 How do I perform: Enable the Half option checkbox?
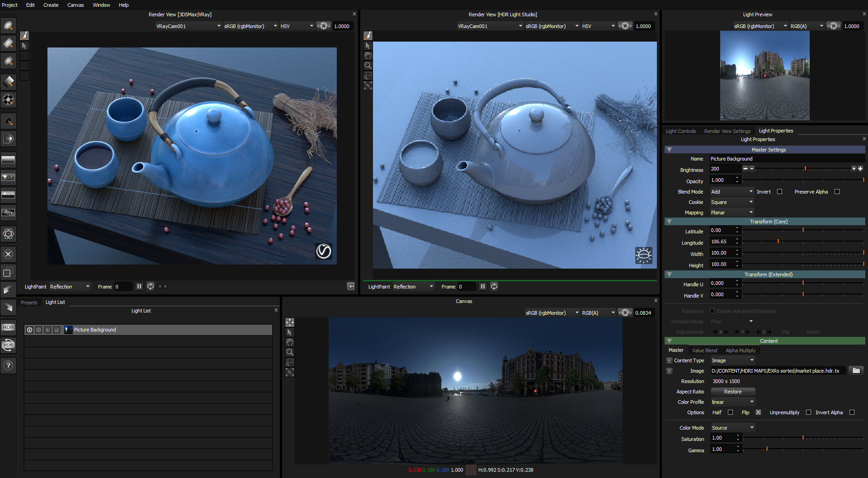[730, 412]
